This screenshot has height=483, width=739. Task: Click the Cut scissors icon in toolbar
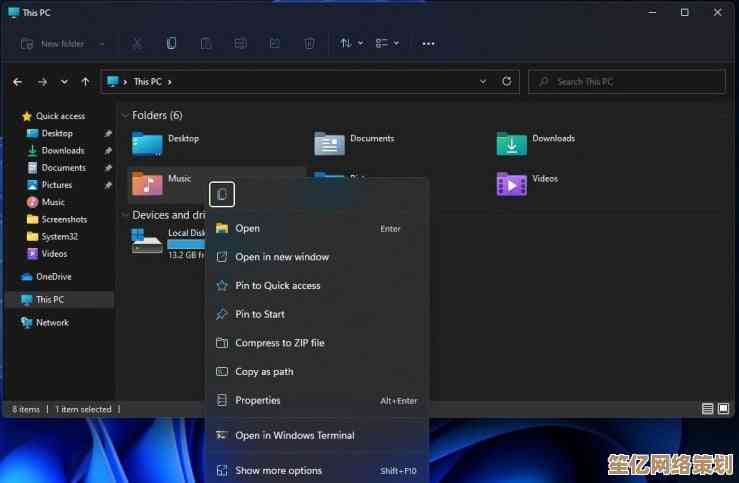[137, 44]
